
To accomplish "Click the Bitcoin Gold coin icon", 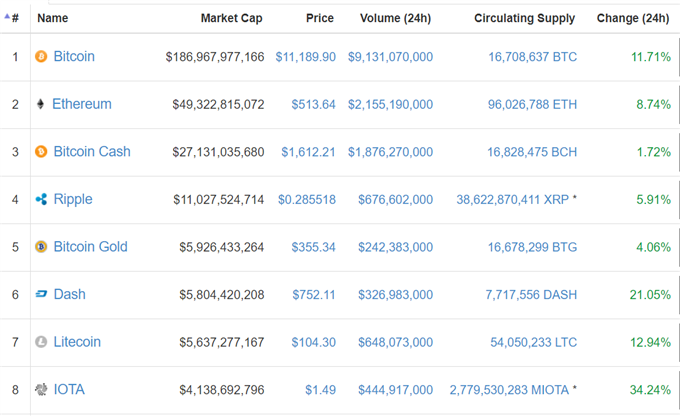I will (x=41, y=247).
